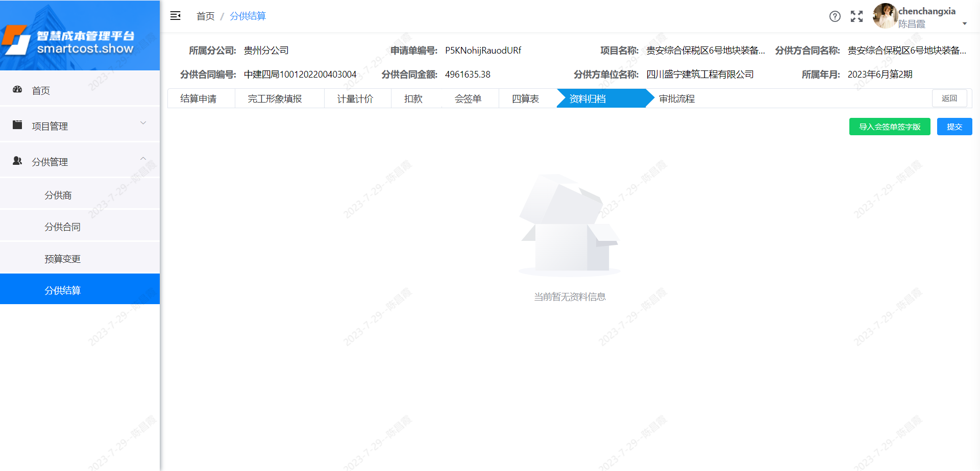Click the 导入会签单签字版 button
Viewport: 980px width, 471px height.
[x=889, y=127]
